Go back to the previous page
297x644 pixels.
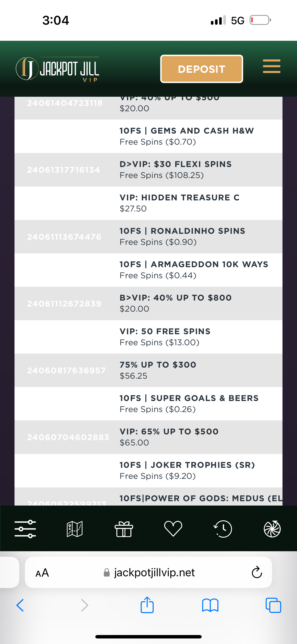pyautogui.click(x=20, y=606)
